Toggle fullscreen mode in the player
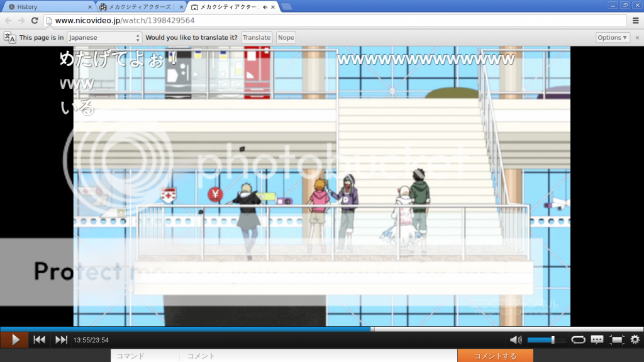The image size is (644, 362). click(616, 340)
